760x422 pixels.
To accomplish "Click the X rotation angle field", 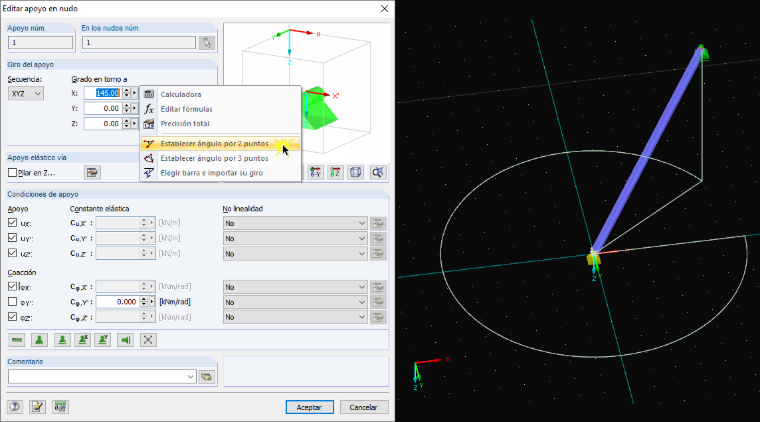I will (102, 93).
